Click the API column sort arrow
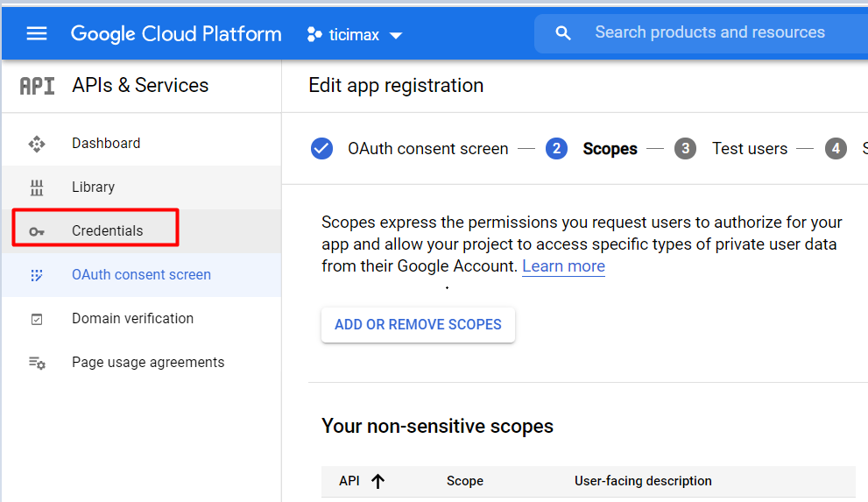Screen dimensions: 868x502 tap(378, 481)
